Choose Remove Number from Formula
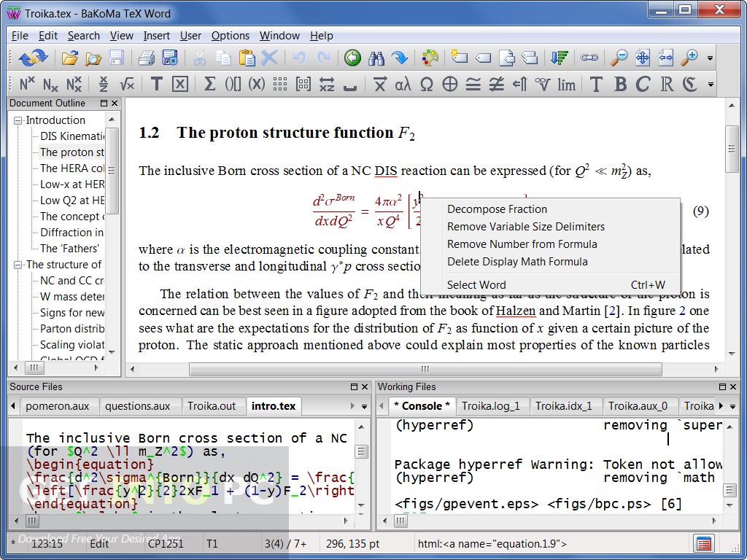This screenshot has width=747, height=560. coord(550,244)
